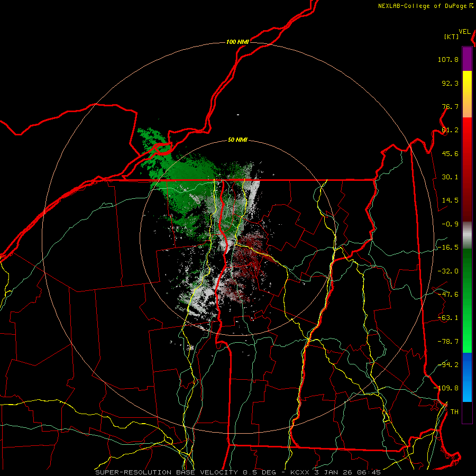Click the 50 NMI range ring label

[x=237, y=140]
